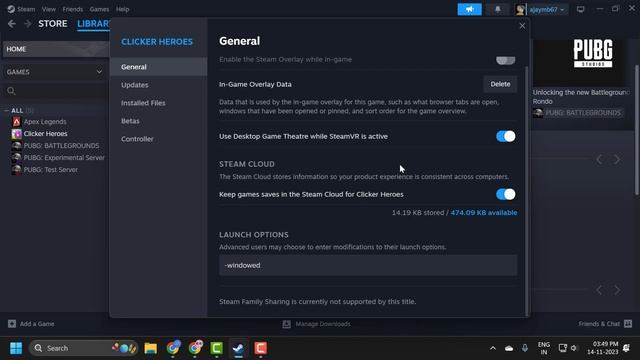The image size is (640, 360).
Task: Show hidden system tray icons chevron
Action: [x=493, y=348]
